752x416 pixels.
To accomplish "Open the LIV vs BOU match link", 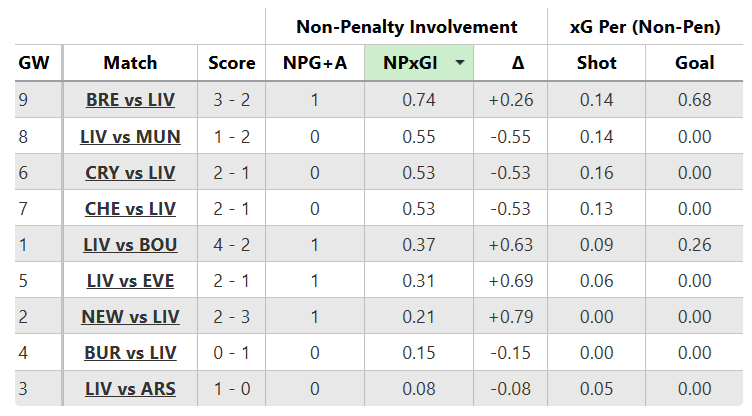I will [130, 245].
